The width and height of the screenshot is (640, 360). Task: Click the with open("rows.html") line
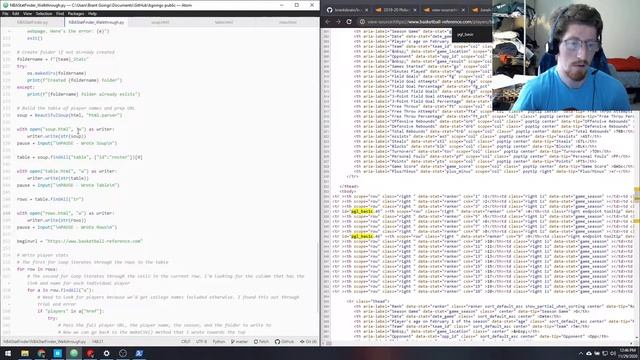click(x=66, y=213)
